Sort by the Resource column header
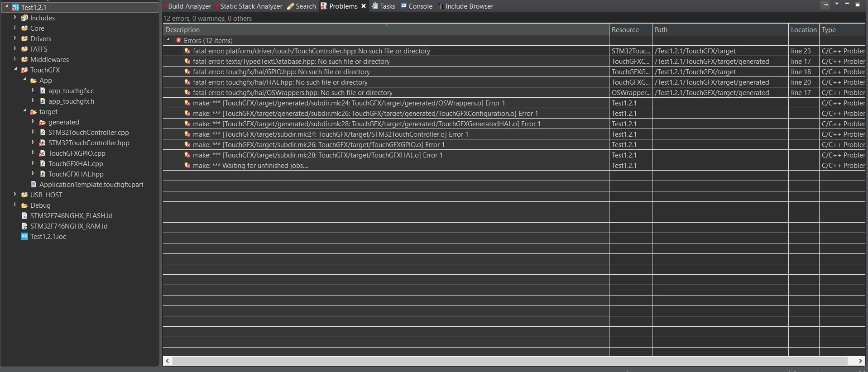The image size is (868, 372). pos(631,29)
